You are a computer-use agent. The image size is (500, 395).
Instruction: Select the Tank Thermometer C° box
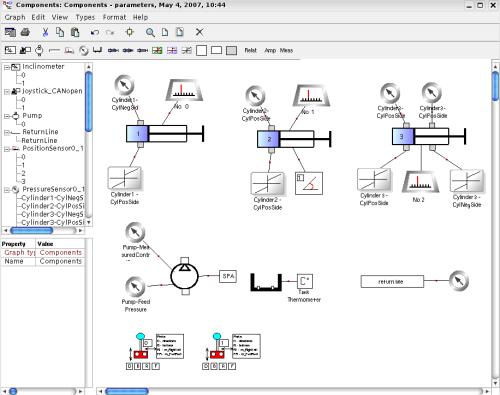[305, 281]
